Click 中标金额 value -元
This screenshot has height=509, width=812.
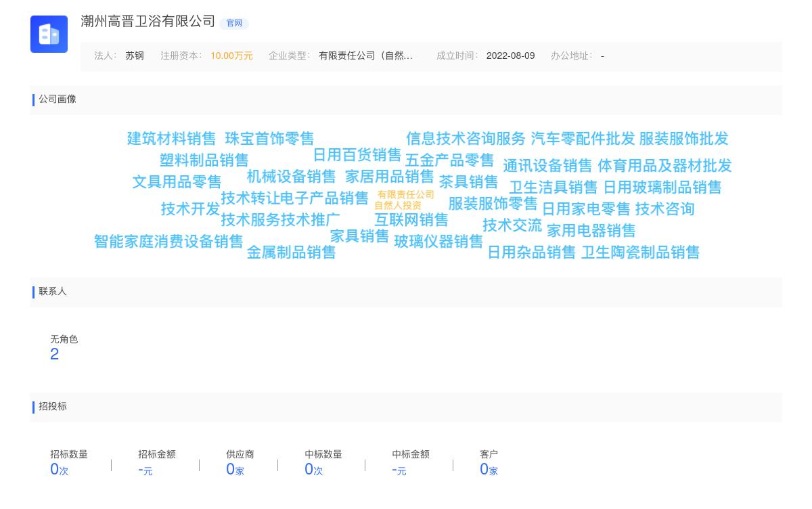pyautogui.click(x=399, y=470)
